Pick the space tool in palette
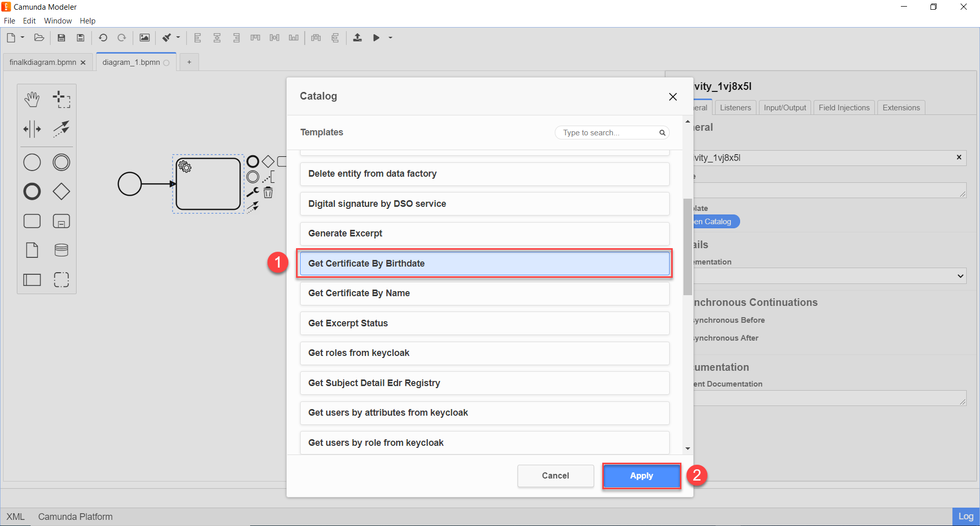 pos(32,129)
